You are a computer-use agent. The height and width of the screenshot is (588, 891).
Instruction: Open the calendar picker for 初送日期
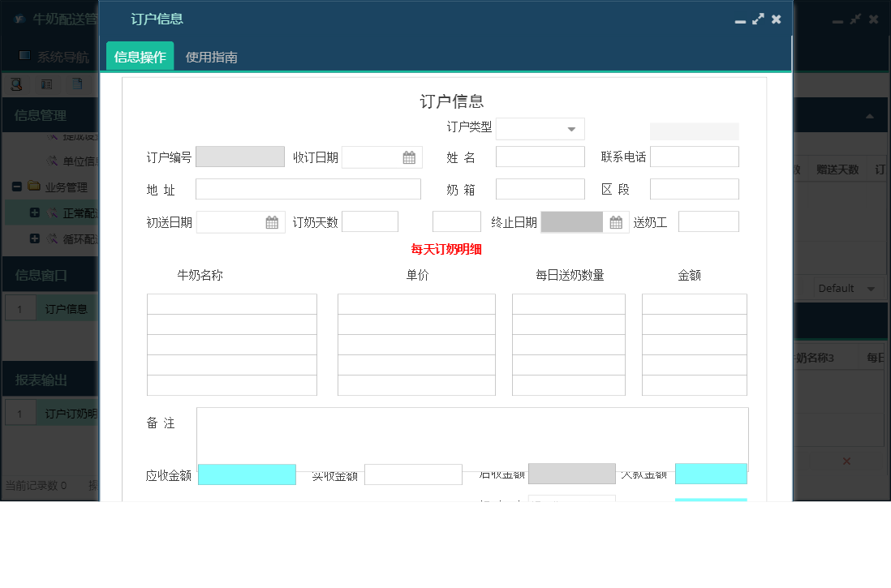click(x=273, y=221)
